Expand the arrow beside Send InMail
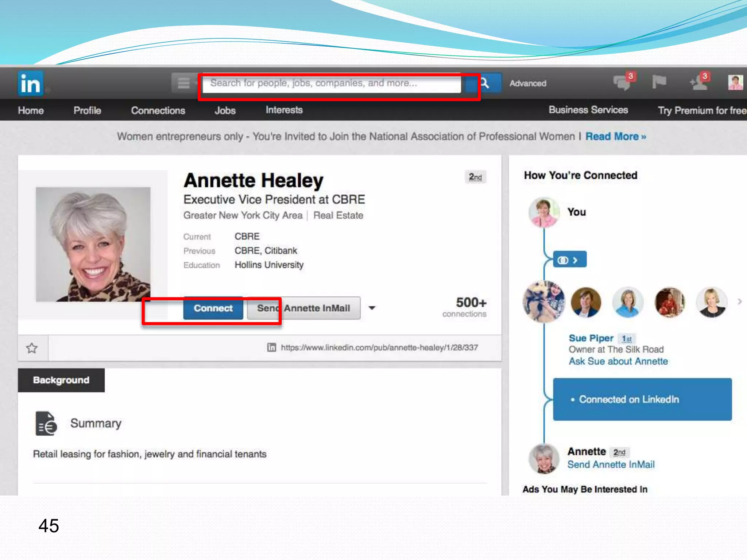 pos(372,308)
